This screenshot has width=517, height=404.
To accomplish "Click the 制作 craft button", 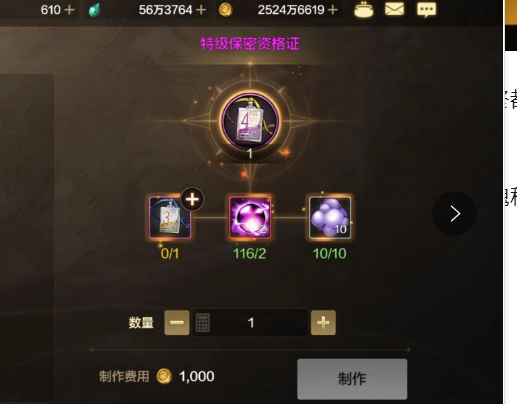I will coord(352,379).
